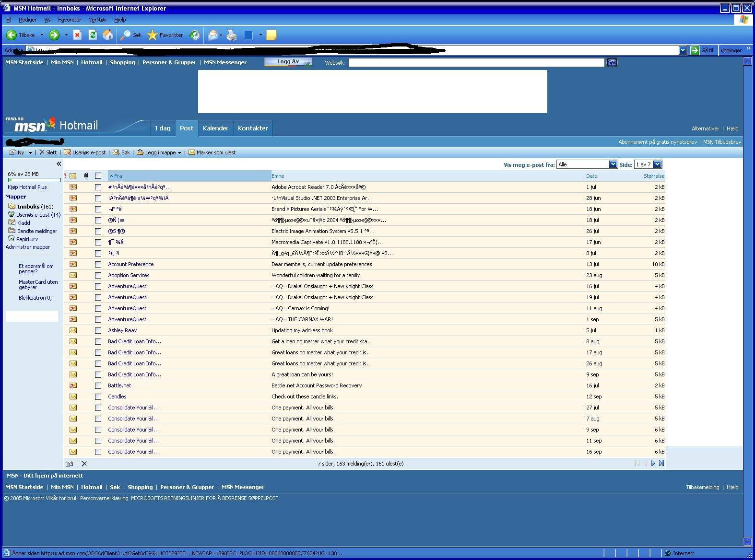This screenshot has width=755, height=560.
Task: Expand the Back button history dropdown
Action: point(42,35)
